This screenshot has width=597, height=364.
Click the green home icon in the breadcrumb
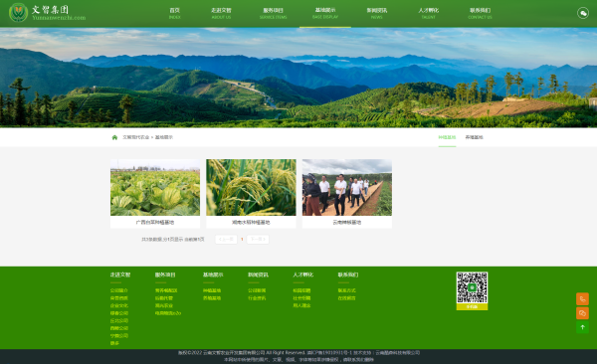[x=114, y=137]
